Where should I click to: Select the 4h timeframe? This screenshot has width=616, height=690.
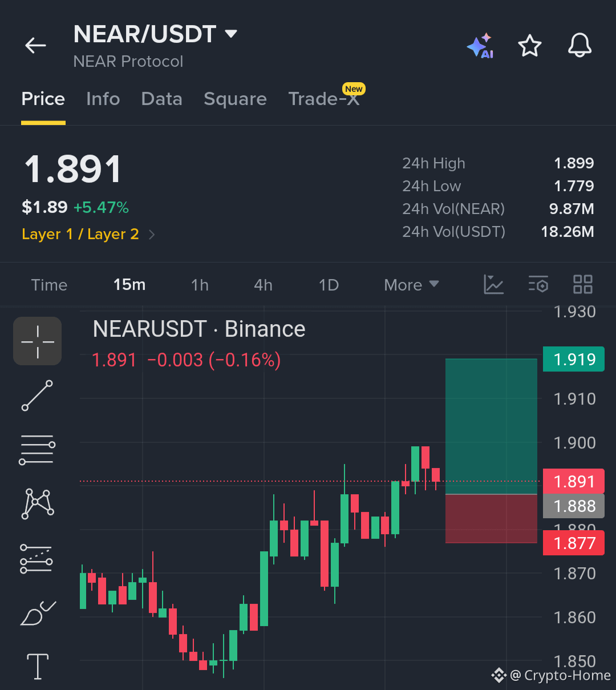click(x=263, y=285)
